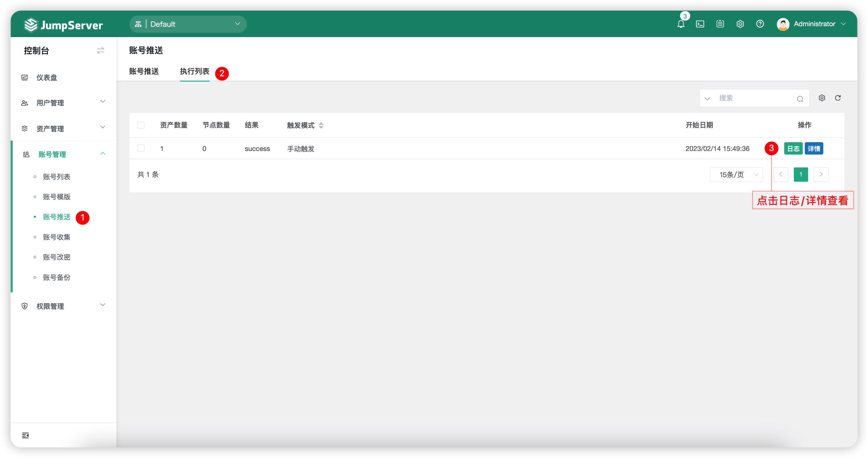
Task: Open system settings gear in header
Action: 740,24
